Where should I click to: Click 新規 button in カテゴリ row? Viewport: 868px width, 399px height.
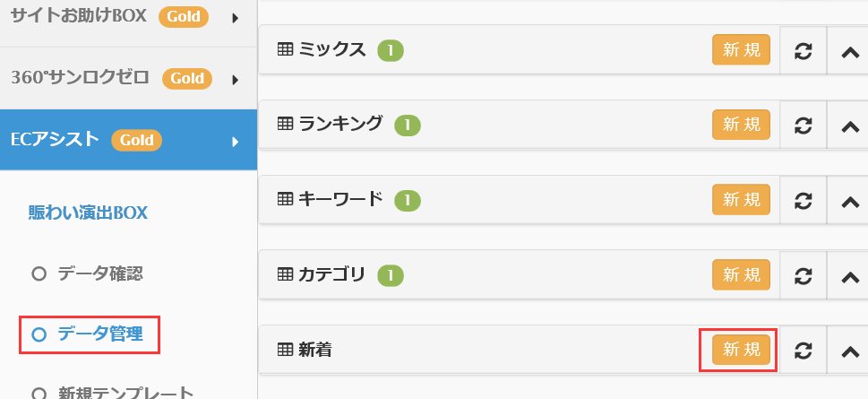click(x=741, y=274)
